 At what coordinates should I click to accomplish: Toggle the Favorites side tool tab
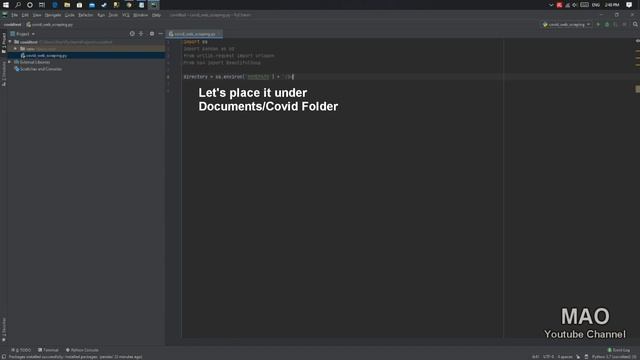(4, 330)
